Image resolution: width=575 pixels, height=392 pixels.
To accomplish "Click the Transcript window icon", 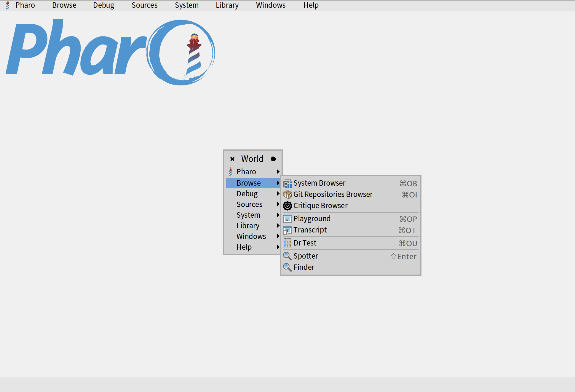I will coord(287,230).
